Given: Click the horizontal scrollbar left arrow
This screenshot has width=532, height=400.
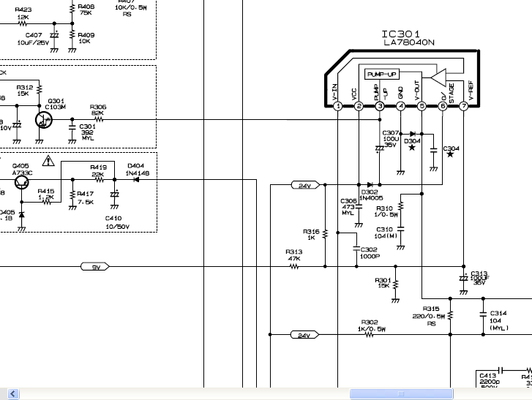Looking at the screenshot, I should click(x=13, y=393).
